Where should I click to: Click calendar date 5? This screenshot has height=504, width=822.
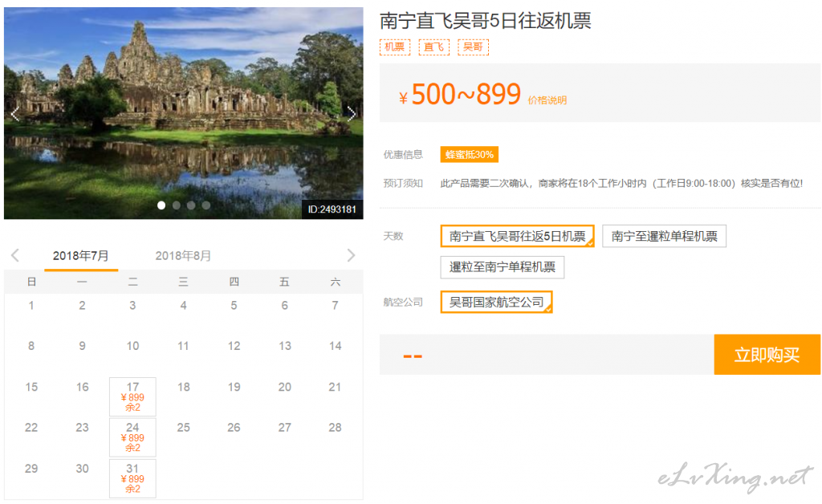pyautogui.click(x=234, y=306)
